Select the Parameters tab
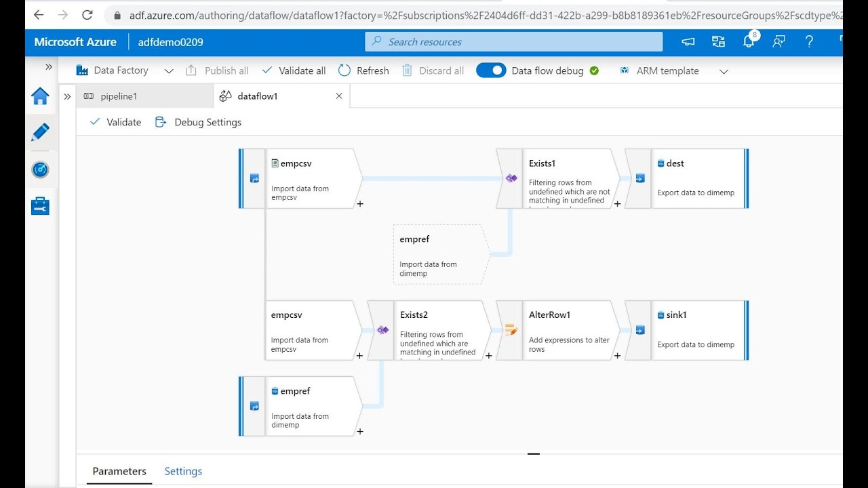The width and height of the screenshot is (868, 488). click(119, 471)
